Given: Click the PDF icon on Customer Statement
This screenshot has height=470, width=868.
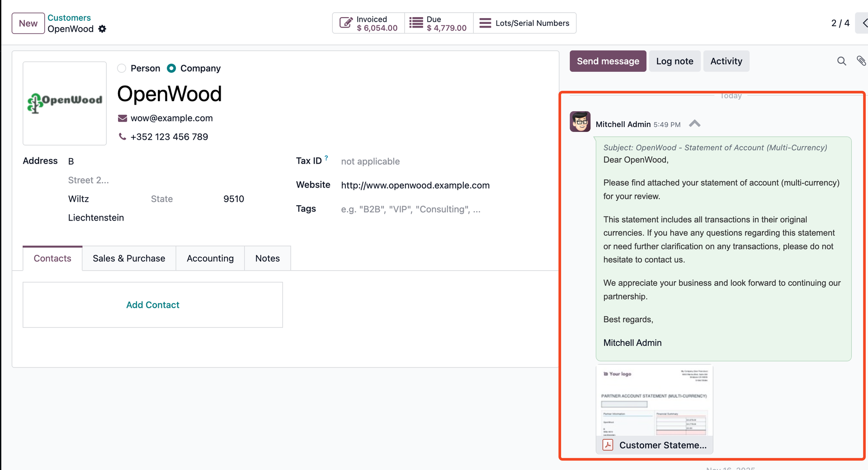Looking at the screenshot, I should [x=607, y=445].
